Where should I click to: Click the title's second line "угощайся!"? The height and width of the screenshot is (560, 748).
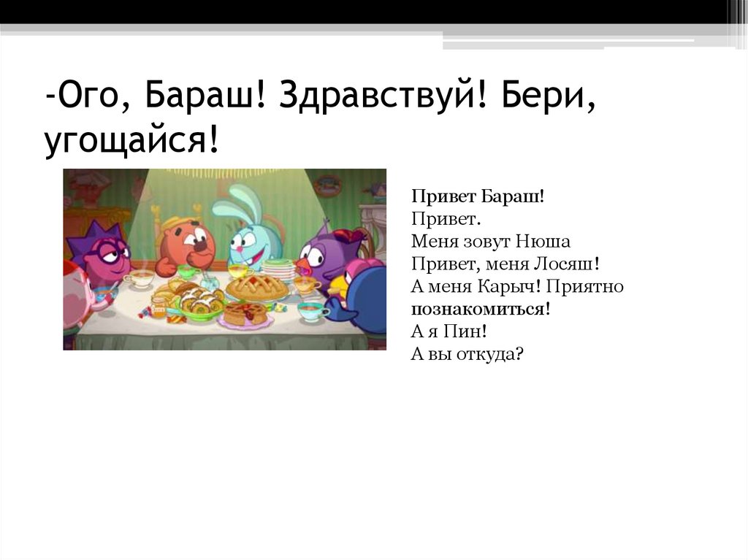click(x=131, y=139)
